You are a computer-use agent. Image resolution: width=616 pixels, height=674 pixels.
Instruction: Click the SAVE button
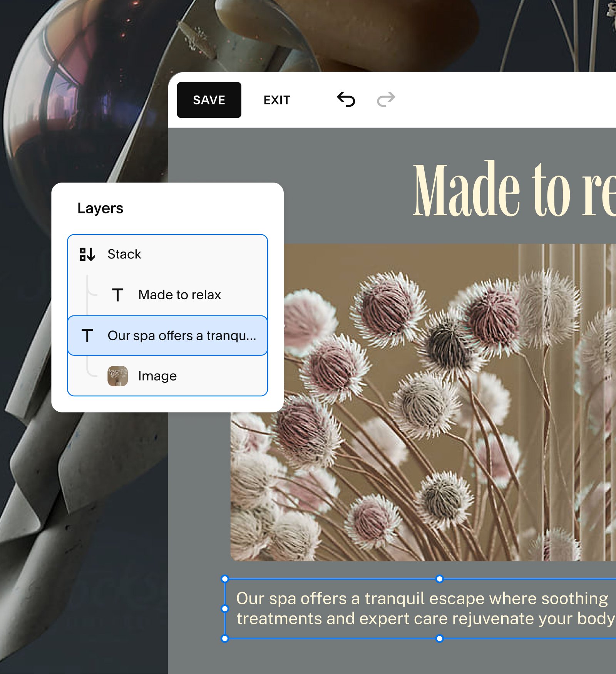tap(209, 99)
